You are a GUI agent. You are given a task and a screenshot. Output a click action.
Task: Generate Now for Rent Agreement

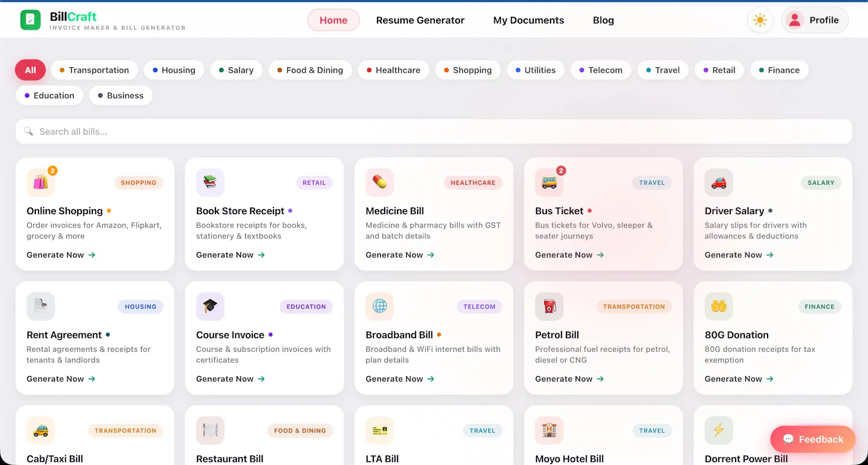61,379
